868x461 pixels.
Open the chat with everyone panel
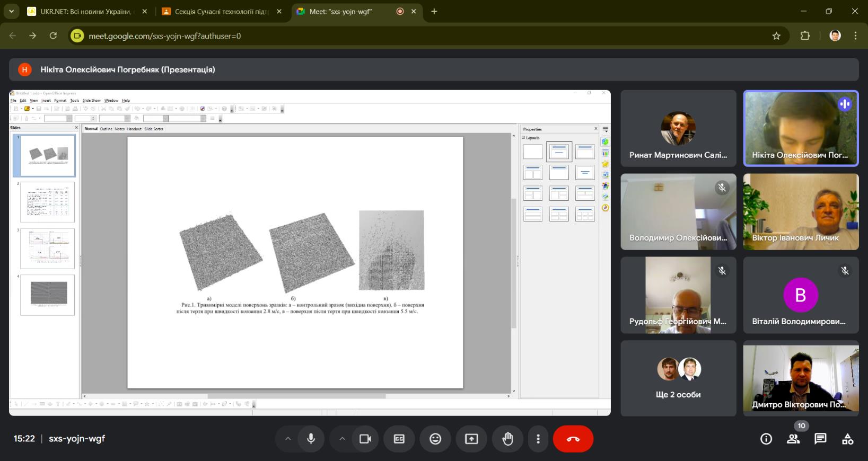820,439
